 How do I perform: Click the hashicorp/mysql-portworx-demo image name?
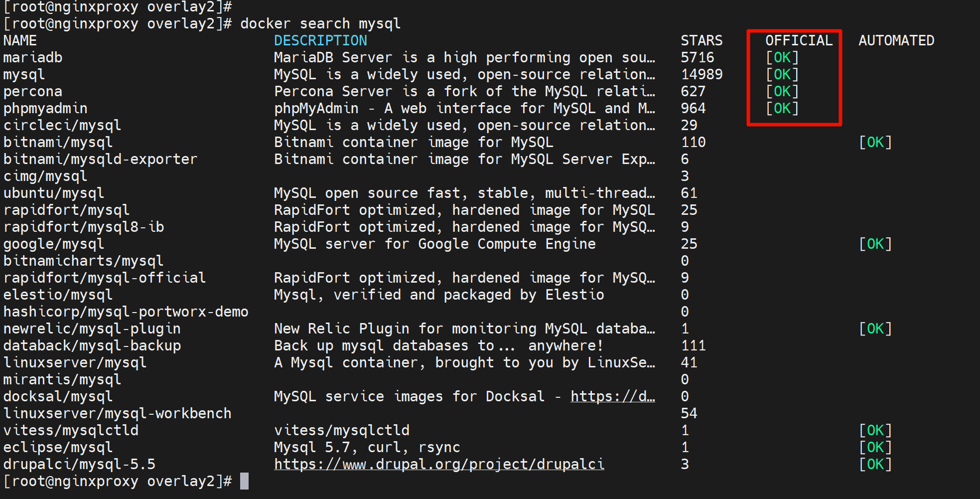tap(126, 312)
